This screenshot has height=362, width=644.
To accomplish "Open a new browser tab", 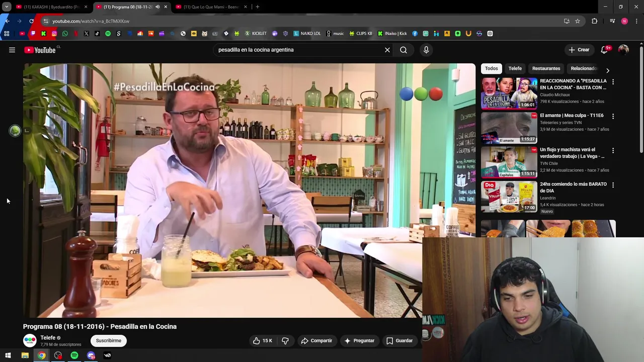I will (257, 7).
